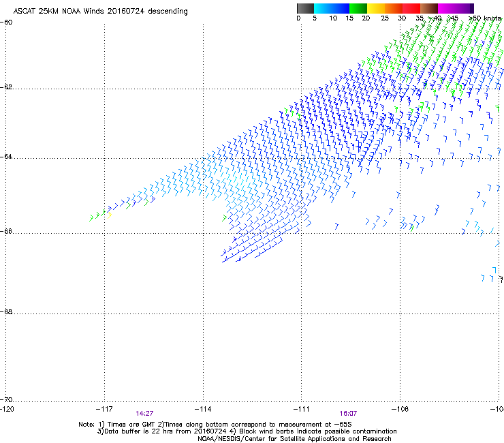This screenshot has height=443, width=504.
Task: Click the -117 longitude axis label
Action: coord(104,409)
